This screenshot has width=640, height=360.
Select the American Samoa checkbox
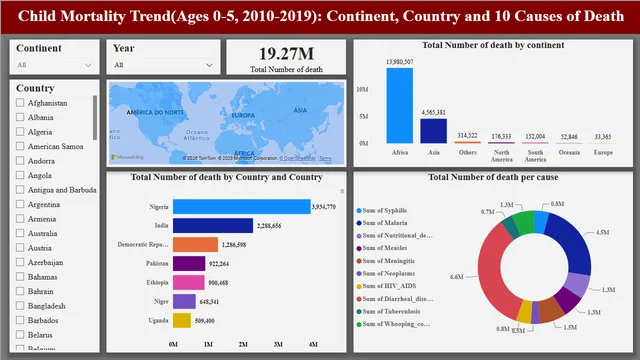(x=20, y=146)
